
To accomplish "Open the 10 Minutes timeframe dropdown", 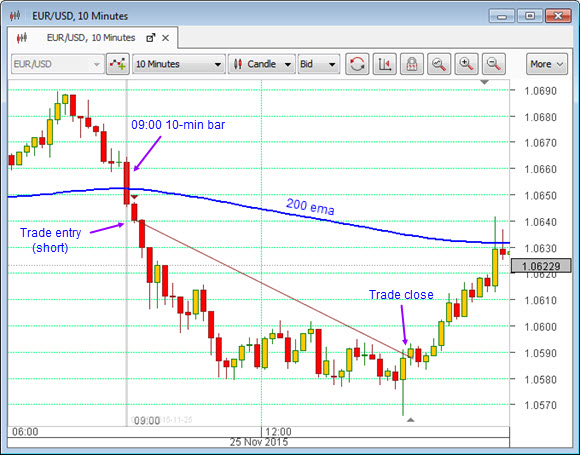I will pyautogui.click(x=179, y=64).
